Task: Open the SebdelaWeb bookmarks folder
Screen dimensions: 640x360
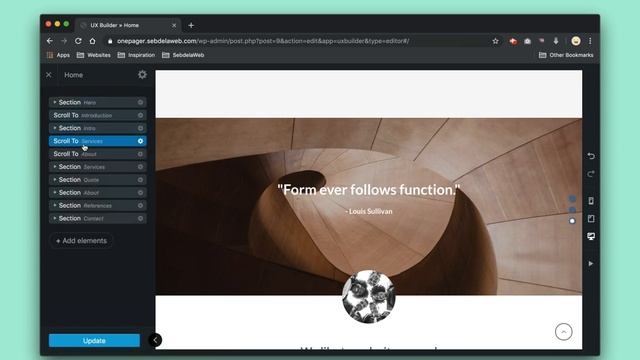Action: pyautogui.click(x=183, y=55)
